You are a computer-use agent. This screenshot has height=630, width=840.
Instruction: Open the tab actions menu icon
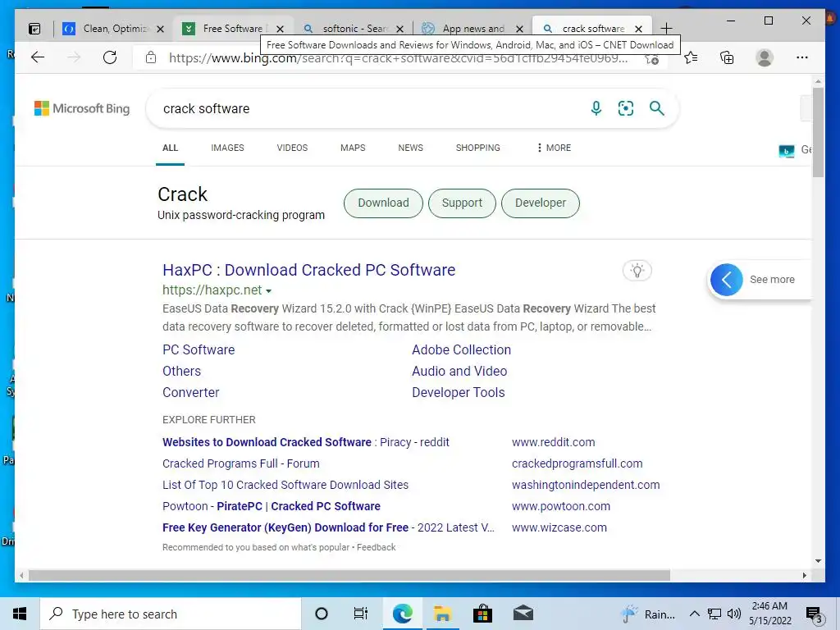34,29
